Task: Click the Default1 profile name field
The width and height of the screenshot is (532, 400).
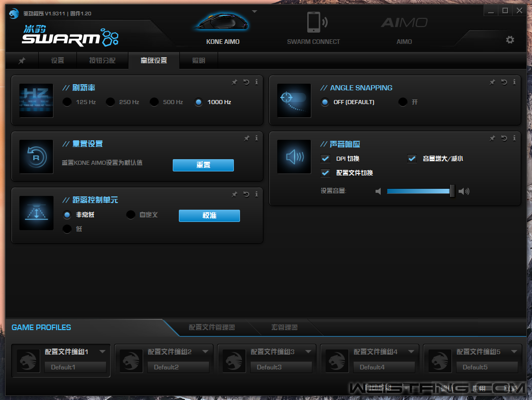Action: coord(75,367)
